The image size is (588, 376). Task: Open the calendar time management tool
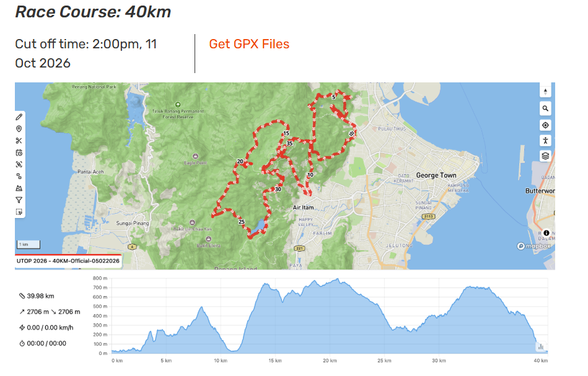point(19,152)
